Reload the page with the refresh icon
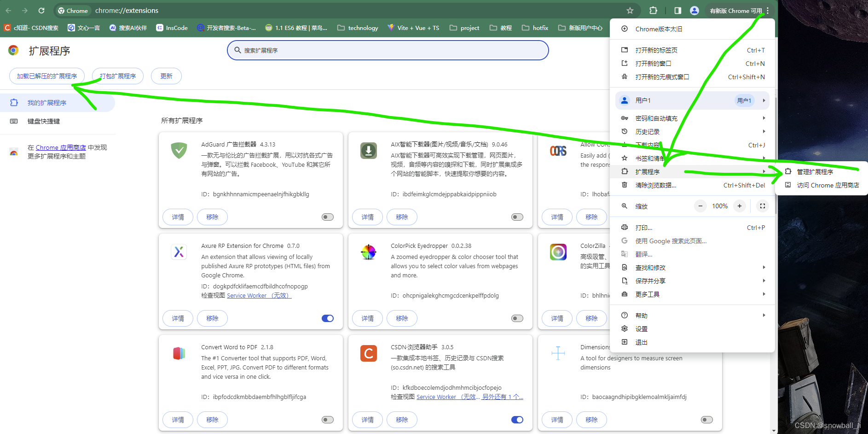The image size is (868, 434). pos(41,10)
